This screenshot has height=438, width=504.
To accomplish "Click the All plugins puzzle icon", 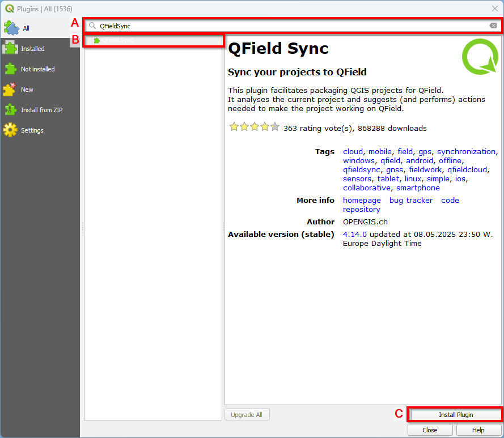I will (11, 28).
